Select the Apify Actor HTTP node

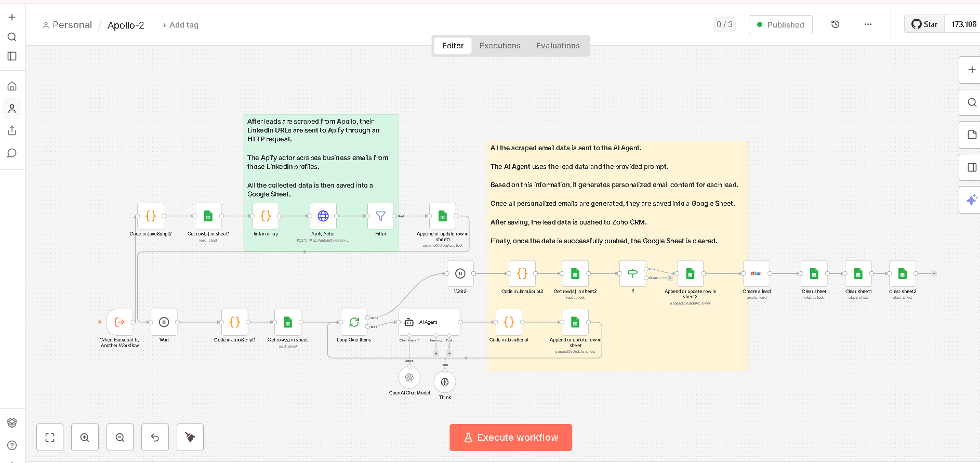tap(323, 216)
